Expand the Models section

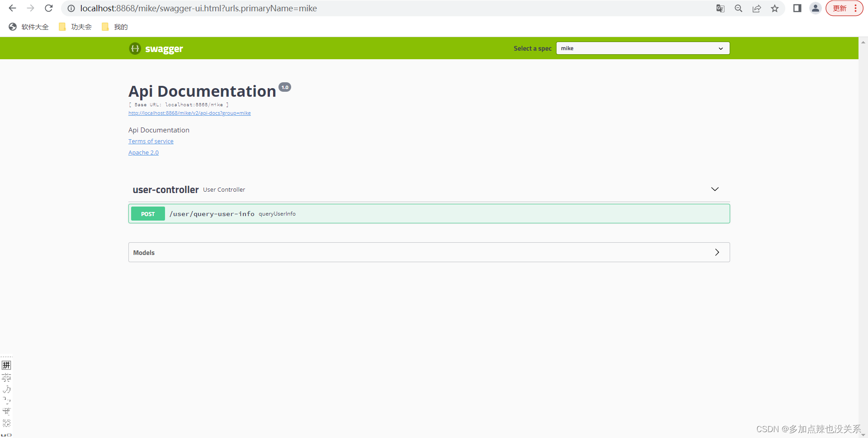pyautogui.click(x=429, y=252)
